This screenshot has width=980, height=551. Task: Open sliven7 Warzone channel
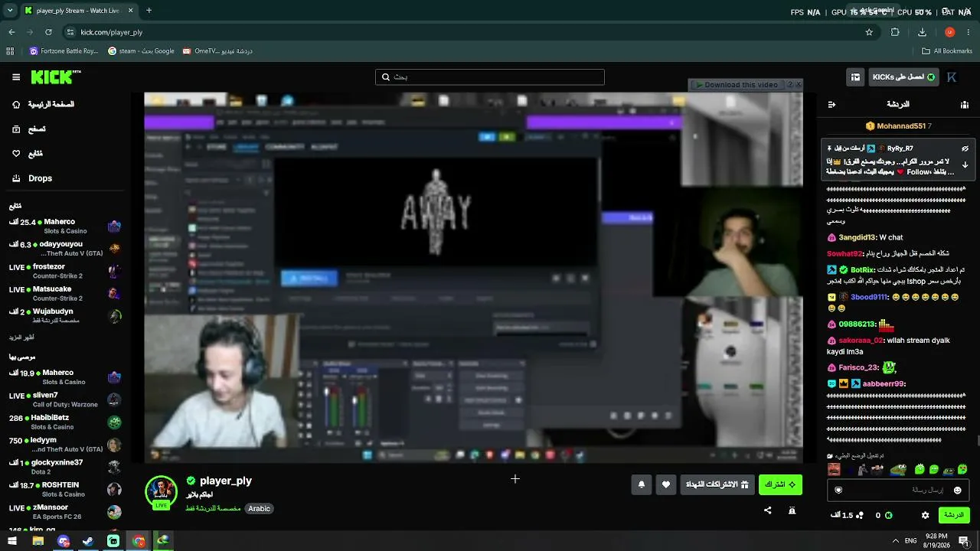point(64,399)
